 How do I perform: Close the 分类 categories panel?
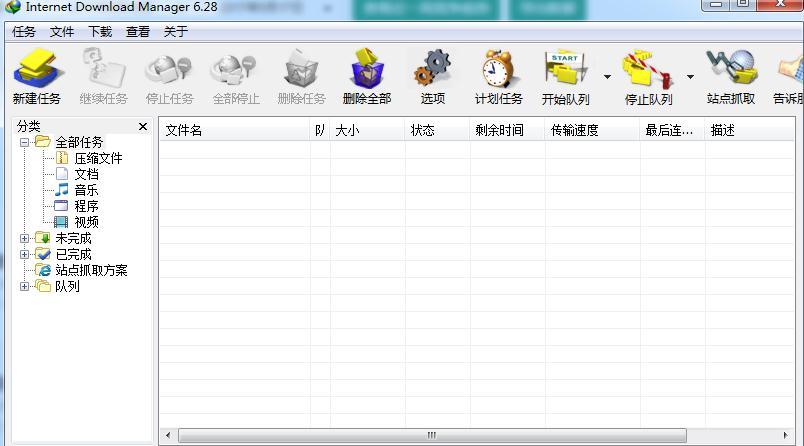point(143,126)
